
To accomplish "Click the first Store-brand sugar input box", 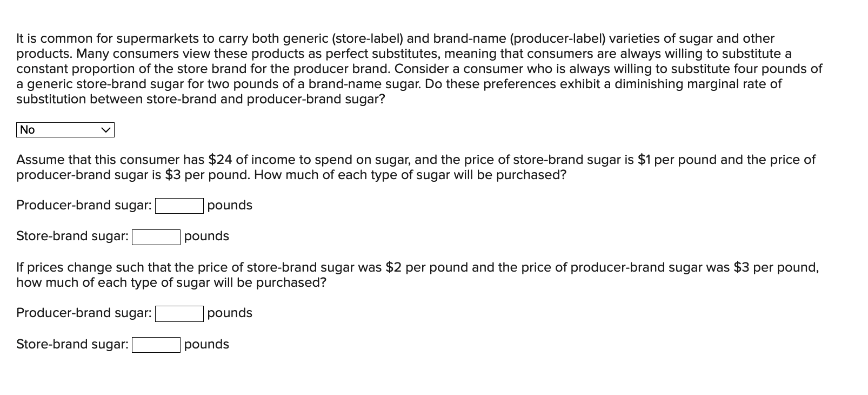I will point(156,237).
